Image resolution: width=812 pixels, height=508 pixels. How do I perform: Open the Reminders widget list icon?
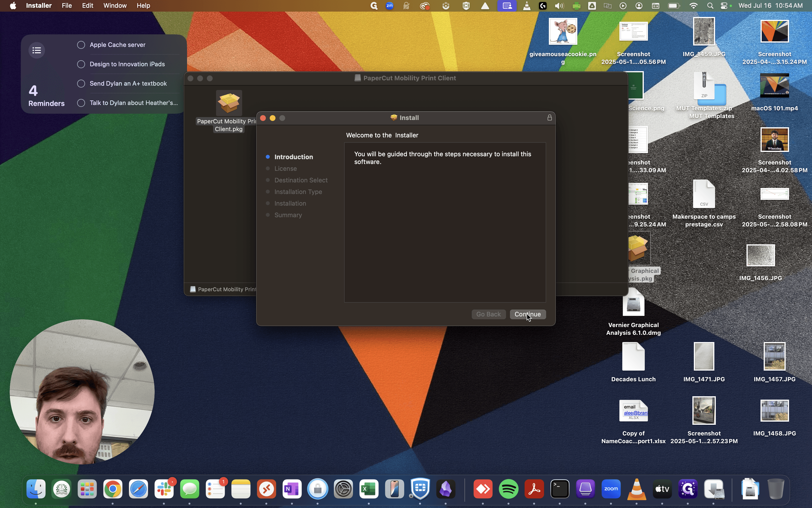click(37, 50)
